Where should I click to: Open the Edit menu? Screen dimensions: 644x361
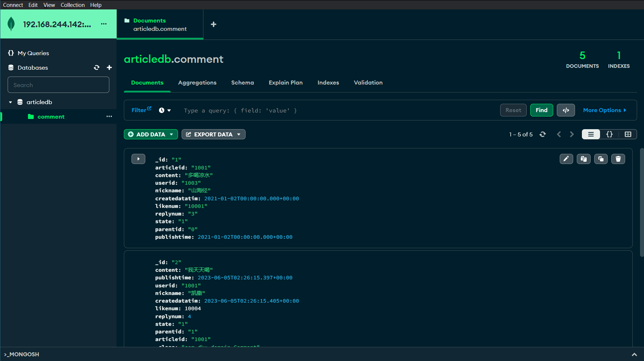[x=33, y=5]
